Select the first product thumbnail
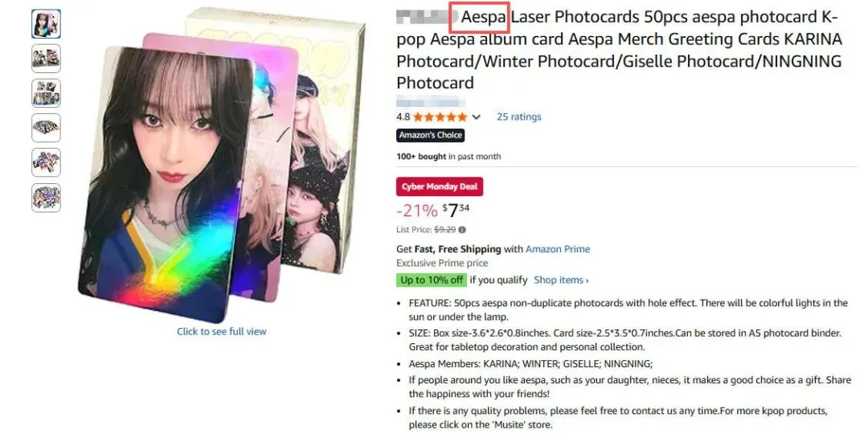The height and width of the screenshot is (438, 868). pos(46,24)
